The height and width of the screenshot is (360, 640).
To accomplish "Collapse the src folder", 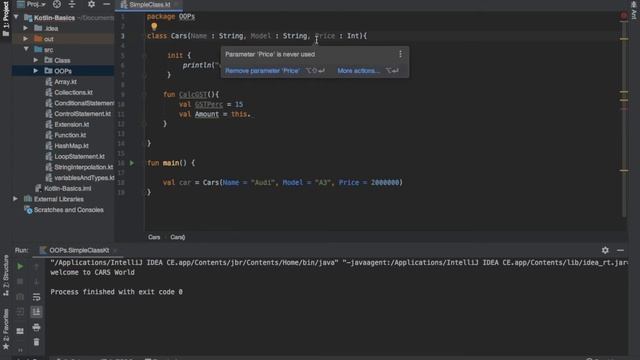I will [x=26, y=49].
